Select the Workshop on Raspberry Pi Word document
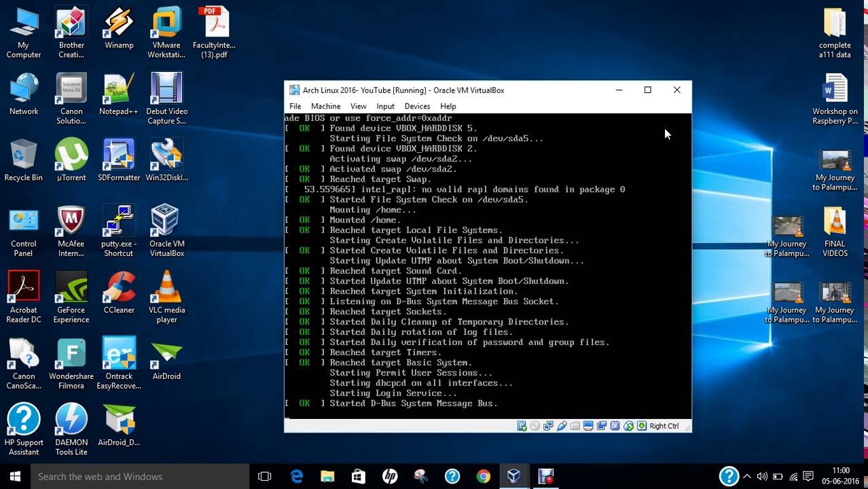The width and height of the screenshot is (868, 489). (835, 99)
